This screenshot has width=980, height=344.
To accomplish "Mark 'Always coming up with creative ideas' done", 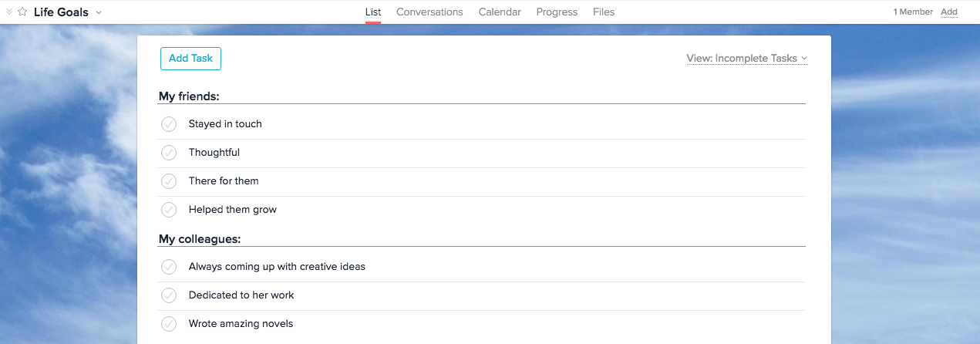I will point(169,267).
